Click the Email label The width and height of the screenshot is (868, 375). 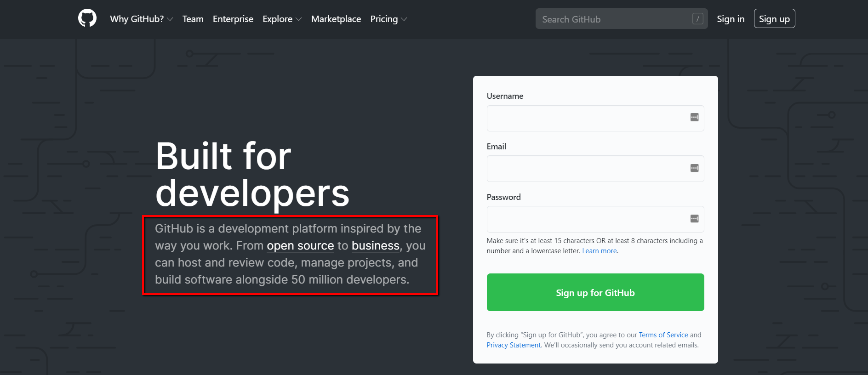tap(496, 147)
